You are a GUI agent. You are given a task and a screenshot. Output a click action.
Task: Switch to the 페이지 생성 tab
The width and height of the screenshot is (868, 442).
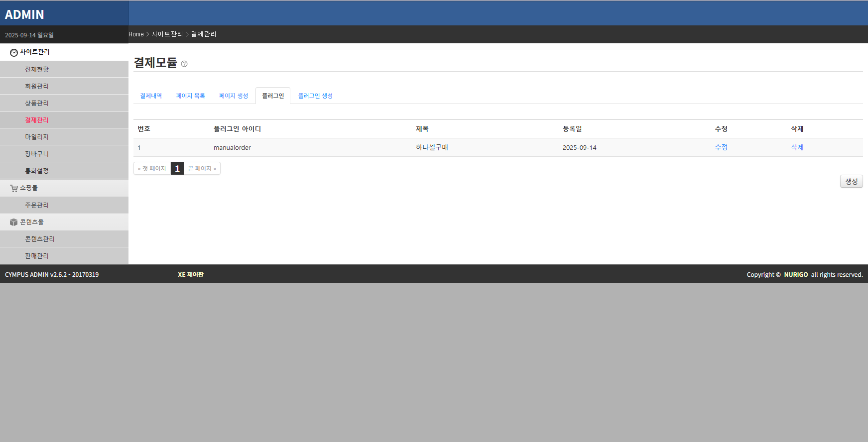click(234, 96)
